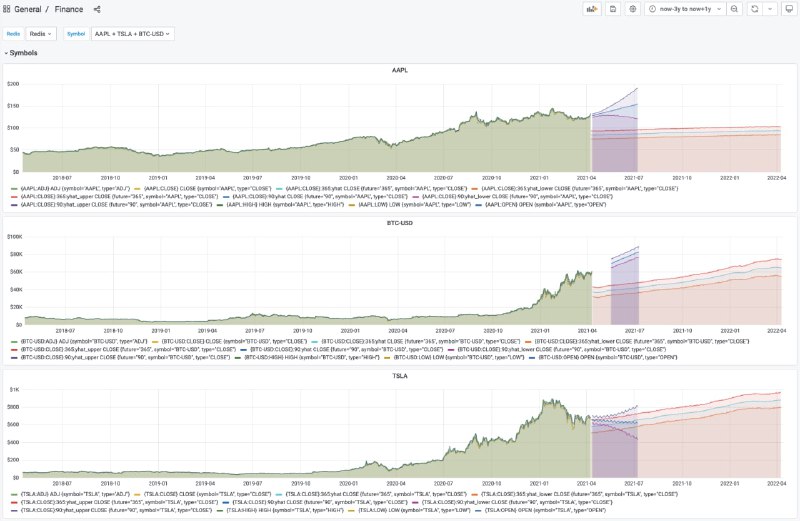Select BTC-USD 90:yhat legend label
Viewport: 800px width, 521px height.
(346, 350)
